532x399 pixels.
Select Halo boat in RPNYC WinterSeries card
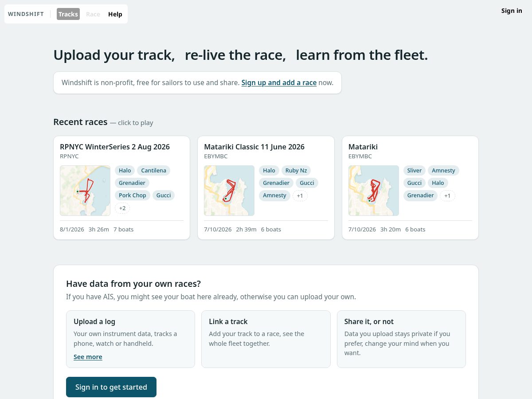(x=125, y=171)
